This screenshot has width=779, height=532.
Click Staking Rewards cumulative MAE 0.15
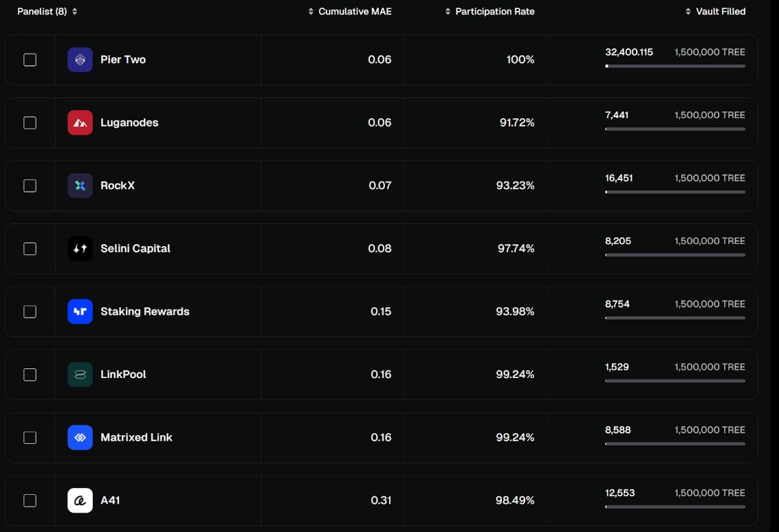(x=381, y=311)
